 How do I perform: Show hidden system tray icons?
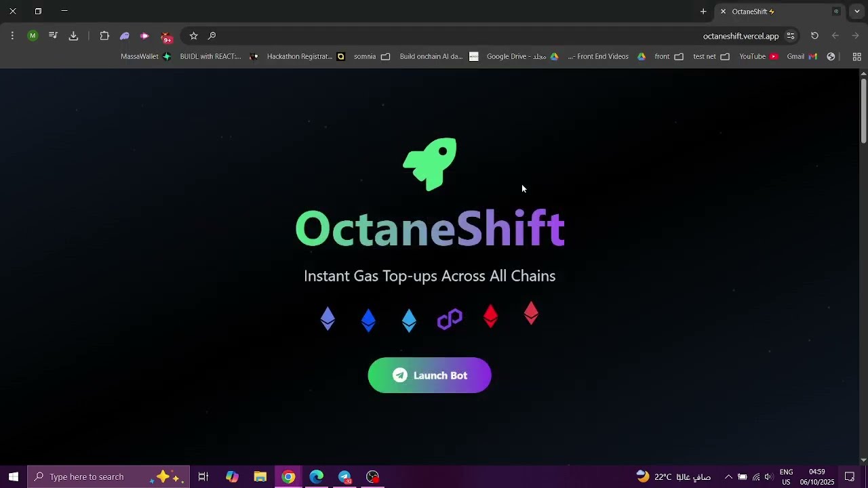point(728,476)
